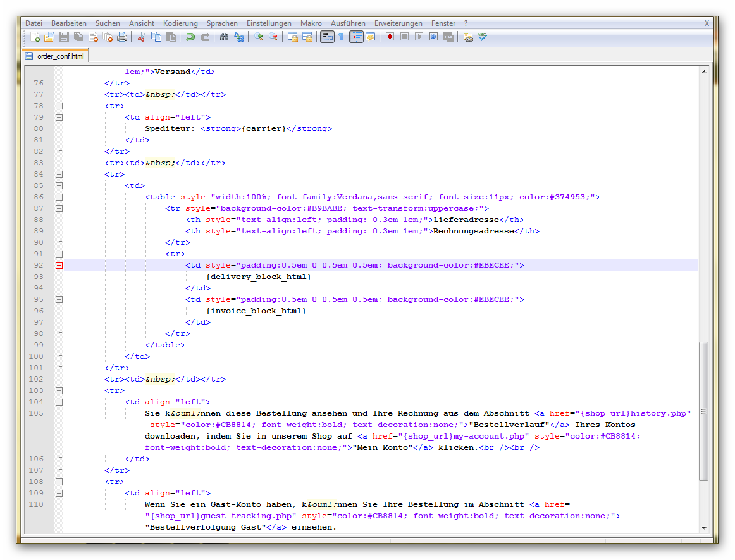Click the spell check ABC icon
The width and height of the screenshot is (735, 560).
(483, 37)
